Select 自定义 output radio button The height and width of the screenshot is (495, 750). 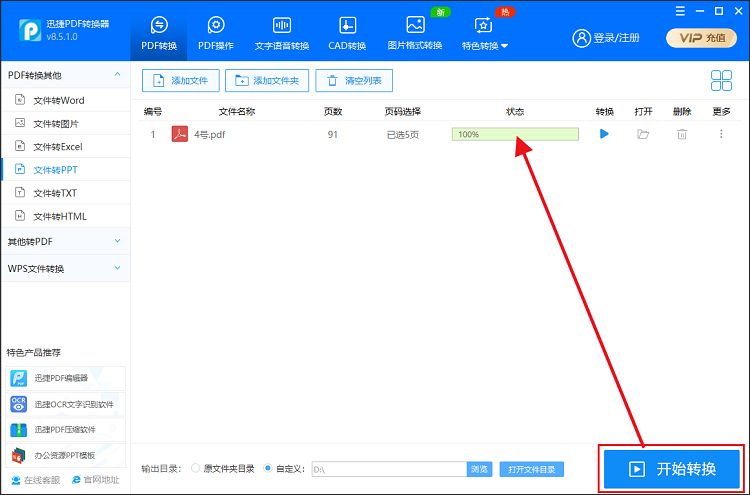click(268, 468)
